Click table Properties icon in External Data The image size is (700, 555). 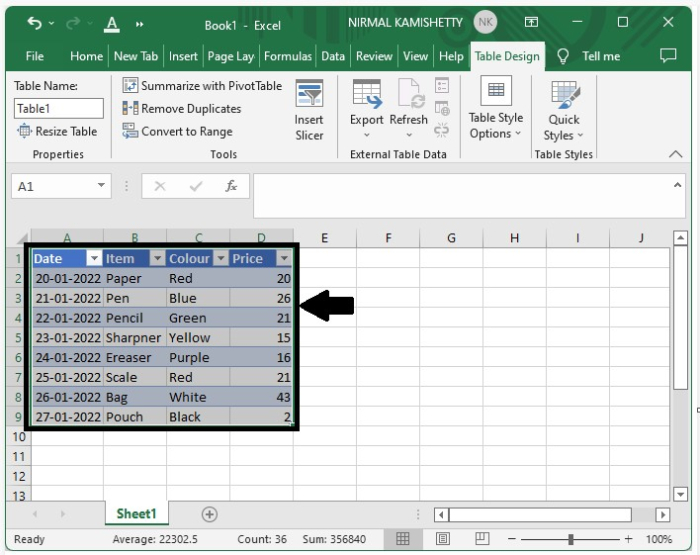click(x=442, y=85)
